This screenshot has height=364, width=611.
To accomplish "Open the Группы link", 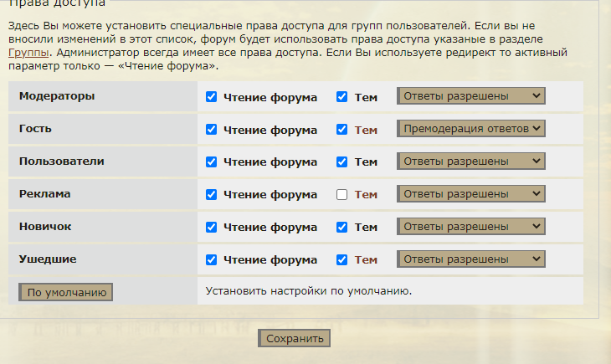I will 28,53.
